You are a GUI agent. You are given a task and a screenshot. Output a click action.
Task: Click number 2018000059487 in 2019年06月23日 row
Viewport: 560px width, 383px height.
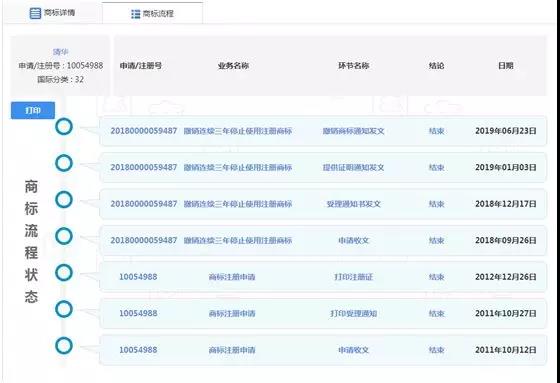pos(144,131)
